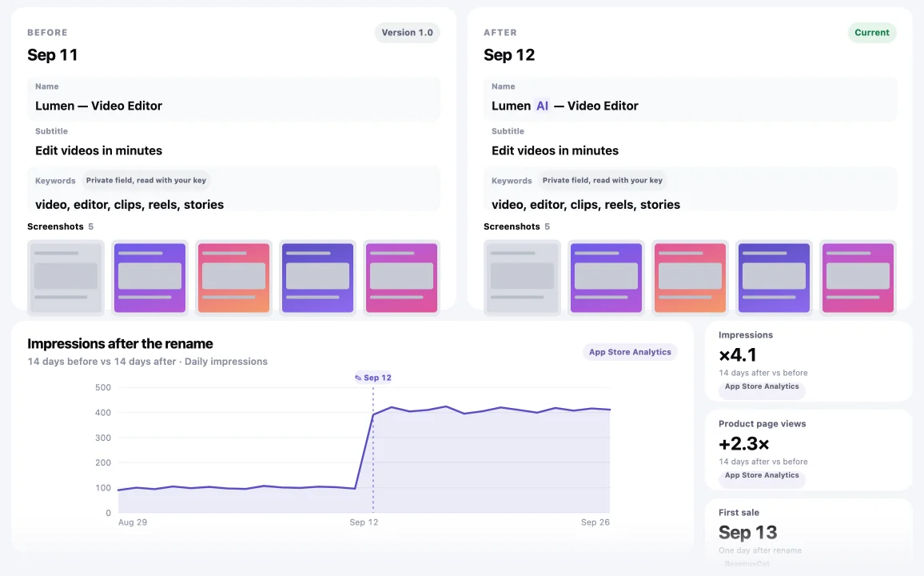Viewport: 924px width, 576px height.
Task: Click the 'Sep 12' heading of the After card
Action: click(x=509, y=55)
